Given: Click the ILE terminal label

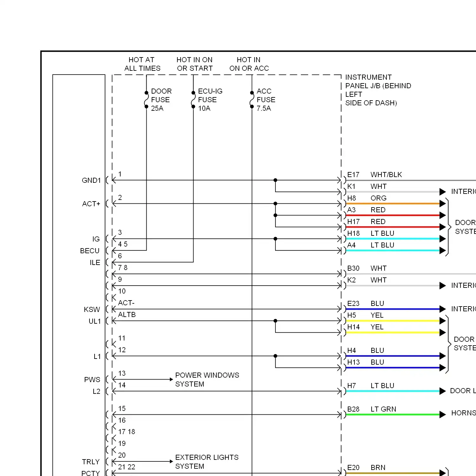Looking at the screenshot, I should click(x=95, y=262).
